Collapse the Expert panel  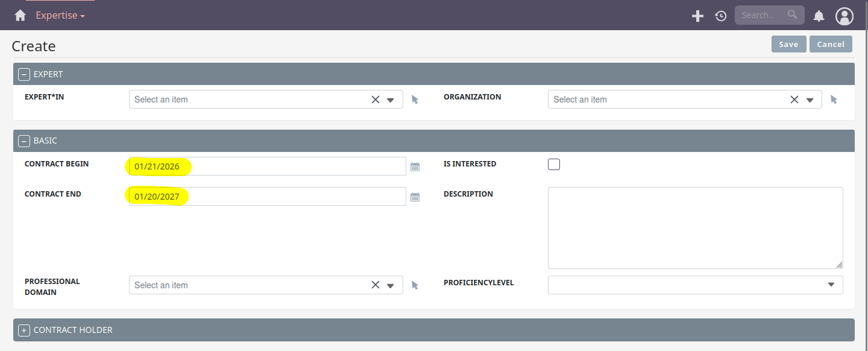[24, 74]
